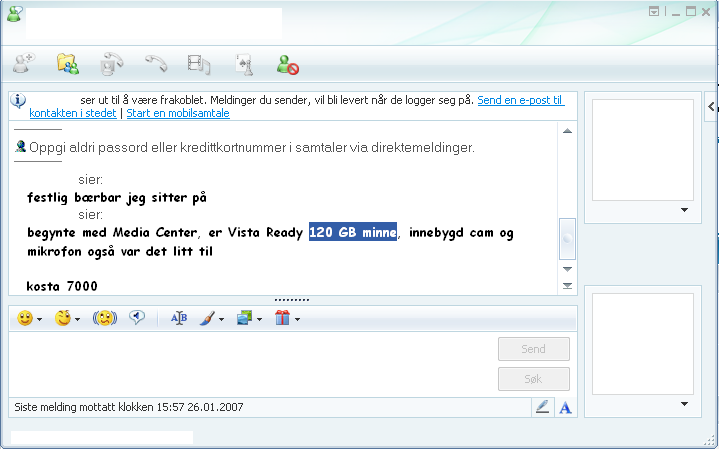The width and height of the screenshot is (719, 449).
Task: Expand the emoticon dropdown arrow
Action: (x=39, y=319)
